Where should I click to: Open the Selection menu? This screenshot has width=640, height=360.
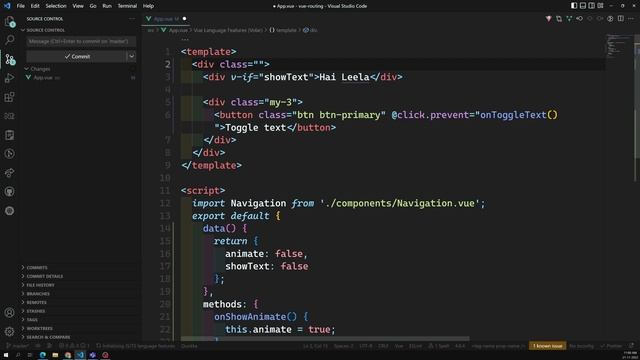point(56,6)
